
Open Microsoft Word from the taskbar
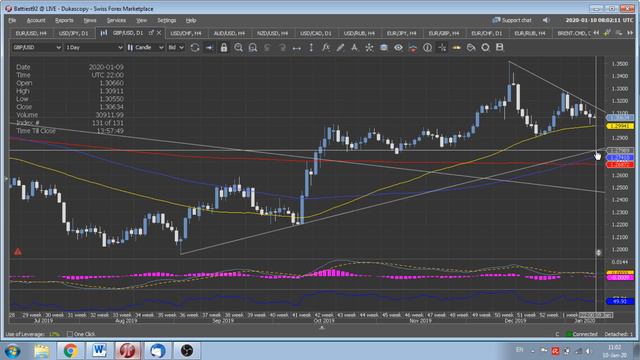coord(99,351)
